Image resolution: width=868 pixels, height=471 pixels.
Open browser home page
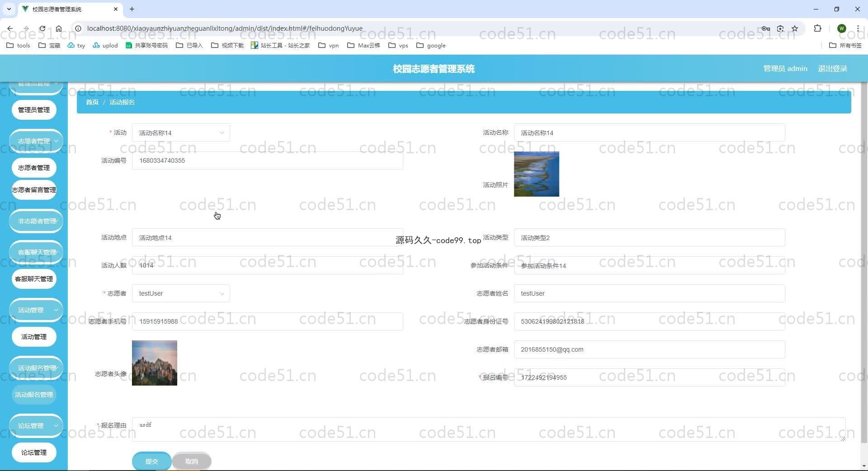[59, 28]
